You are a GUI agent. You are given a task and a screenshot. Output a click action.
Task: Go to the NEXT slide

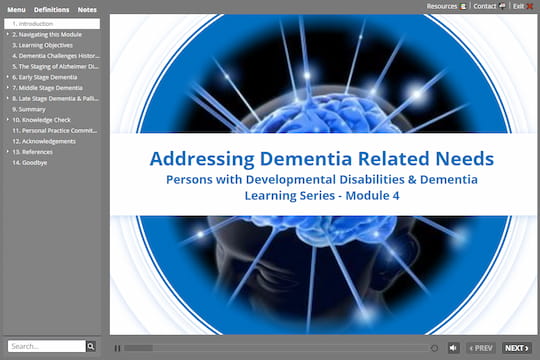coord(517,348)
